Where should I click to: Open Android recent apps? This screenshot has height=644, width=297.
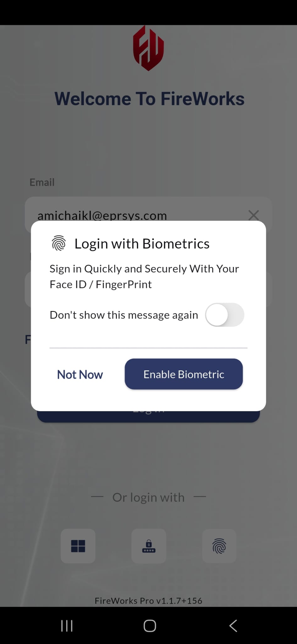tap(67, 626)
